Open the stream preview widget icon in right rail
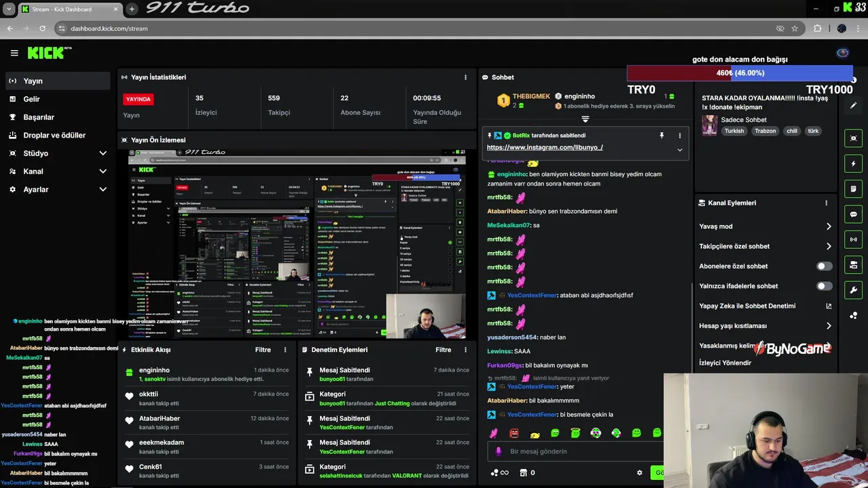Viewport: 868px width, 488px height. click(x=853, y=138)
